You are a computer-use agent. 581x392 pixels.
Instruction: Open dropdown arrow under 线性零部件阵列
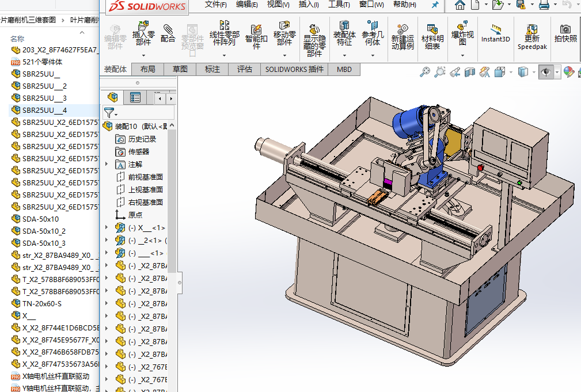pyautogui.click(x=224, y=55)
